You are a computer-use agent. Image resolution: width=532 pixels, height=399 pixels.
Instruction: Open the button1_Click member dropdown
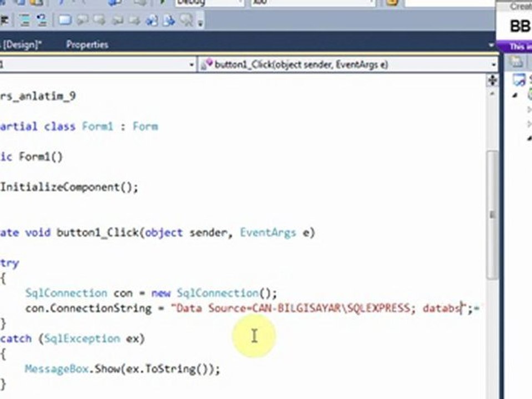tap(349, 64)
